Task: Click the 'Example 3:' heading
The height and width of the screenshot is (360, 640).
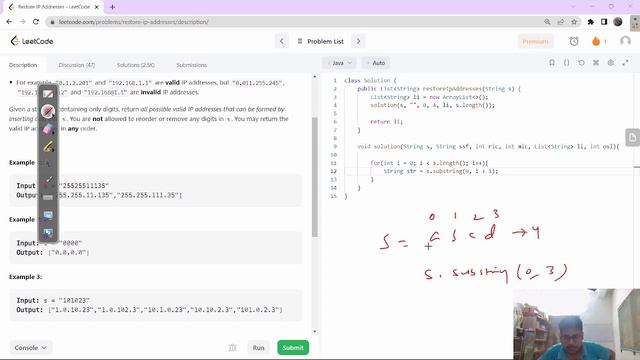Action: point(25,277)
